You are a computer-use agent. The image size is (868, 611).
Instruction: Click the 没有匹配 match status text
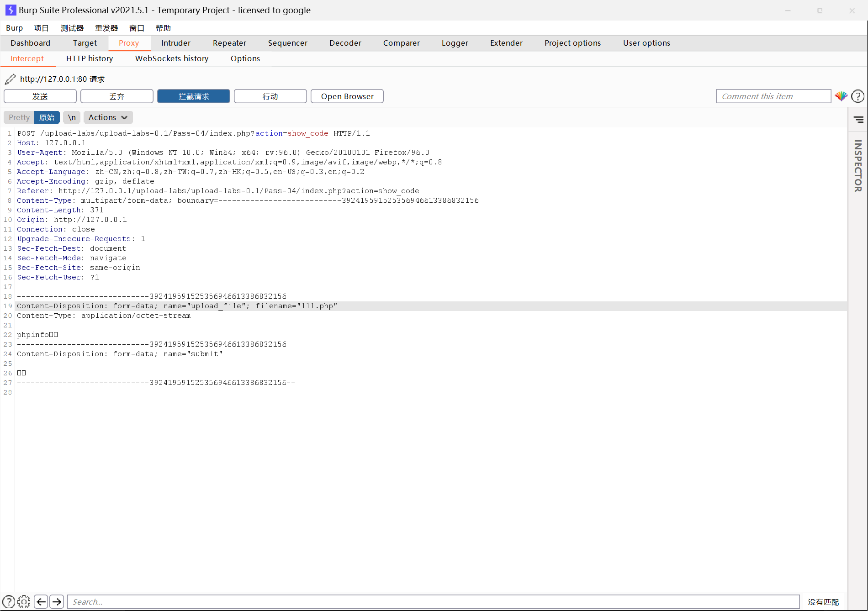tap(823, 602)
